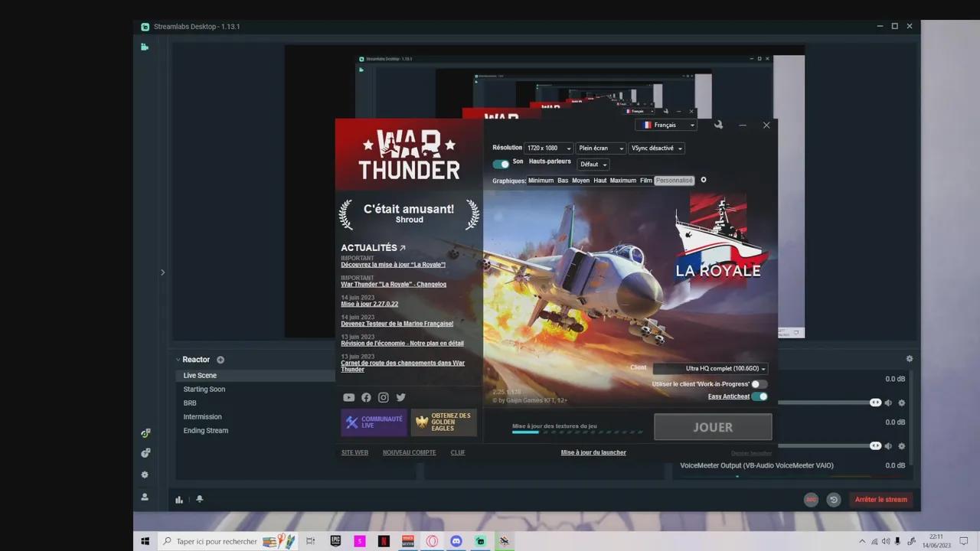980x551 pixels.
Task: Open War Thunder YouTube channel icon
Action: 348,397
